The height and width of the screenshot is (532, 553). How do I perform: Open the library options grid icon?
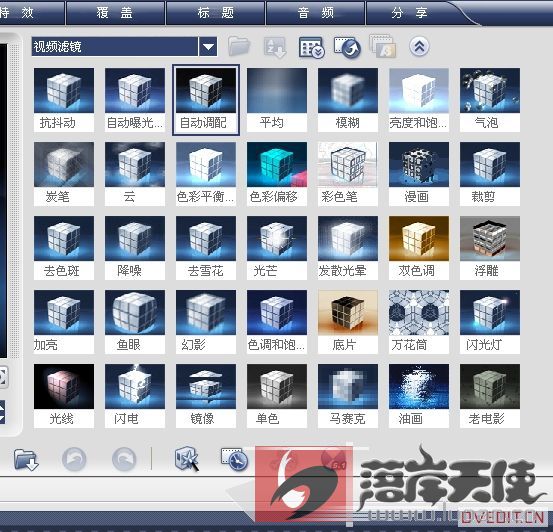311,47
